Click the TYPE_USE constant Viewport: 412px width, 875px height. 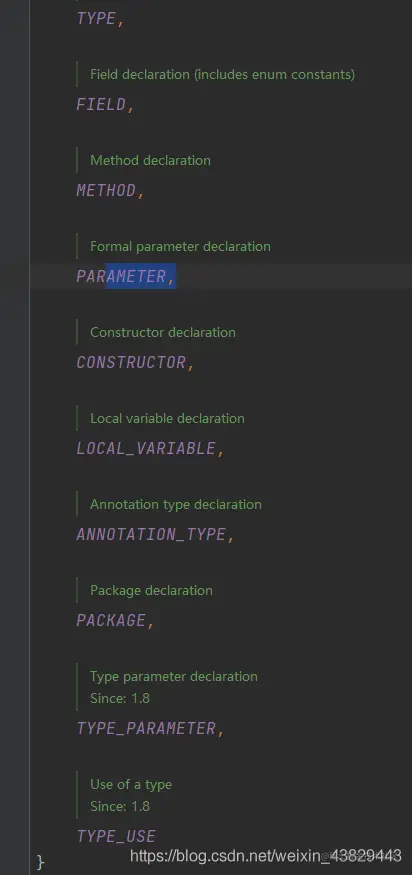click(116, 836)
